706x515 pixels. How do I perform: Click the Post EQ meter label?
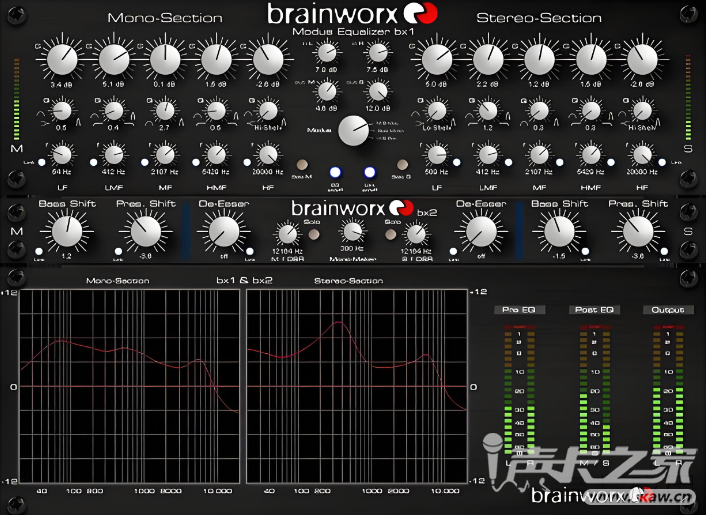pos(594,310)
